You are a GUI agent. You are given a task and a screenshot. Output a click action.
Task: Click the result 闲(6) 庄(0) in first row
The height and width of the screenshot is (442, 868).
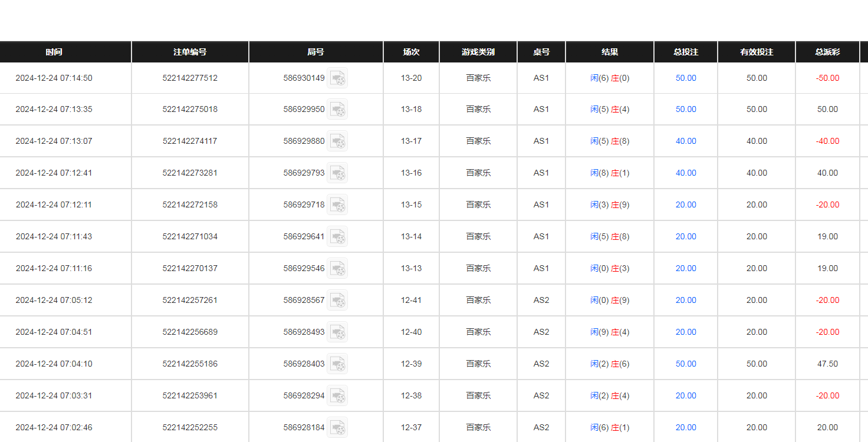610,78
